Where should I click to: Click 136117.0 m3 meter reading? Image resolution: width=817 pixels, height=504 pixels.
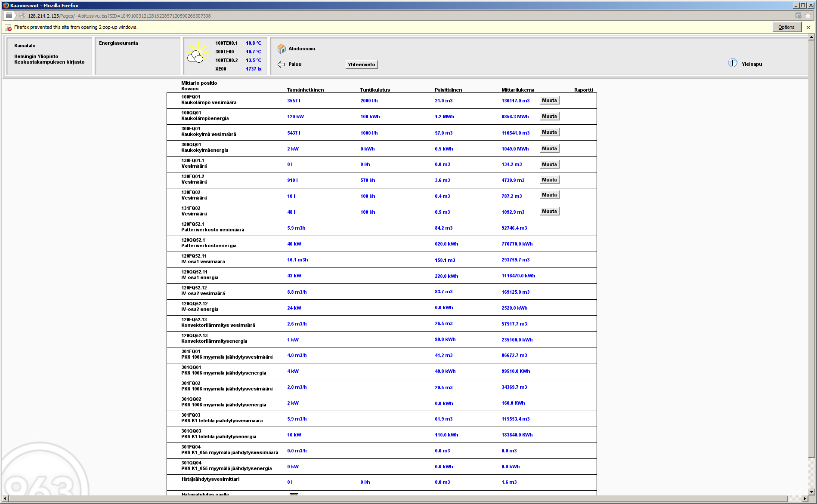515,101
